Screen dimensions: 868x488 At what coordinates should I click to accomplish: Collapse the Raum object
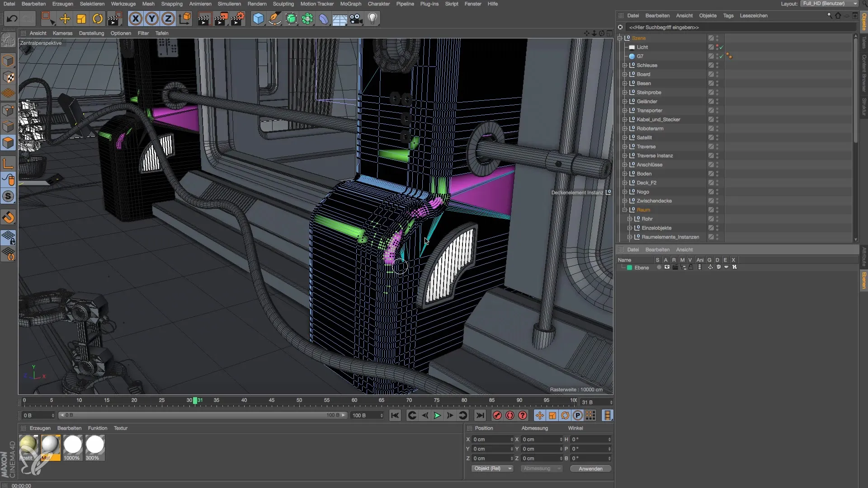pyautogui.click(x=625, y=210)
